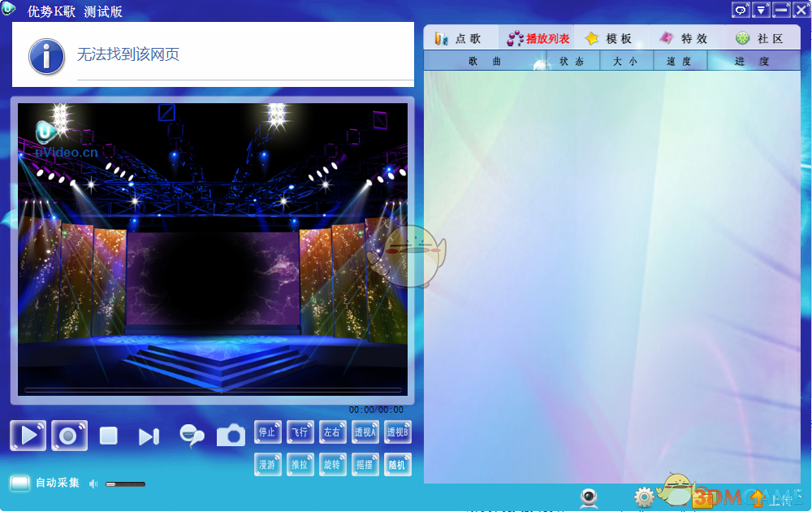Screen dimensions: 812x512
Task: Take a snapshot with the camera icon
Action: (x=231, y=436)
